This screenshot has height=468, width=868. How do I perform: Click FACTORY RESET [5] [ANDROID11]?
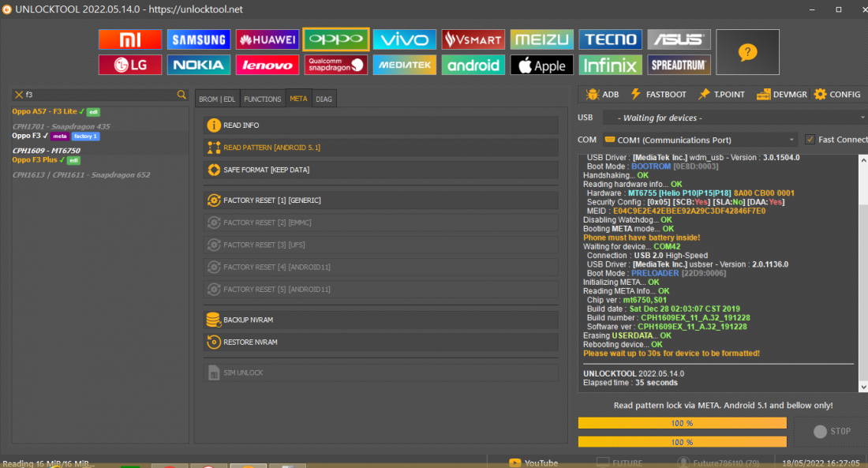[381, 289]
